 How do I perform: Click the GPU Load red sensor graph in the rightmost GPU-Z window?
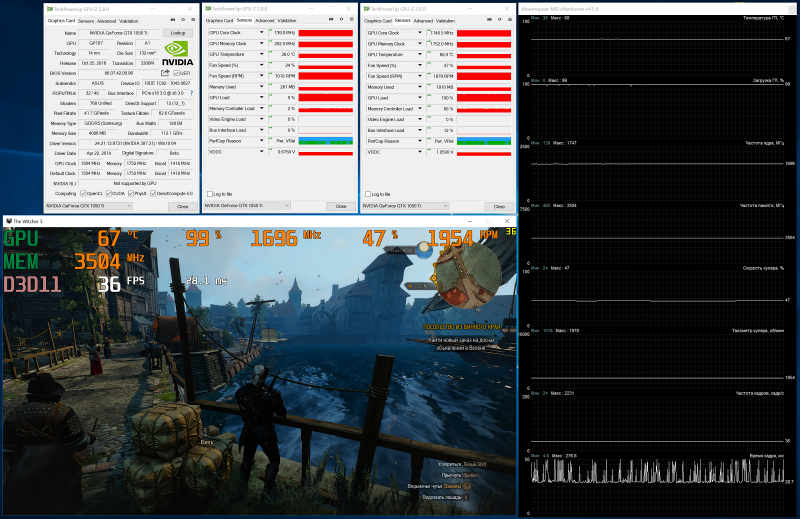click(x=486, y=98)
